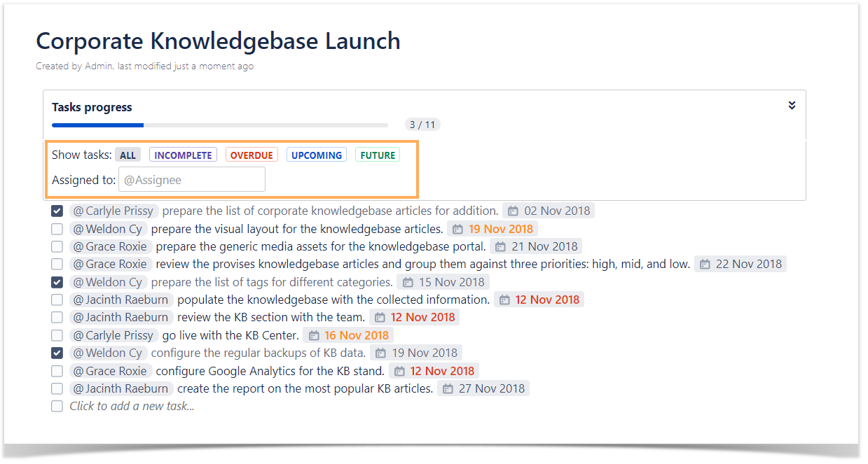Check the go live with KB Center task
The height and width of the screenshot is (464, 868).
point(57,335)
